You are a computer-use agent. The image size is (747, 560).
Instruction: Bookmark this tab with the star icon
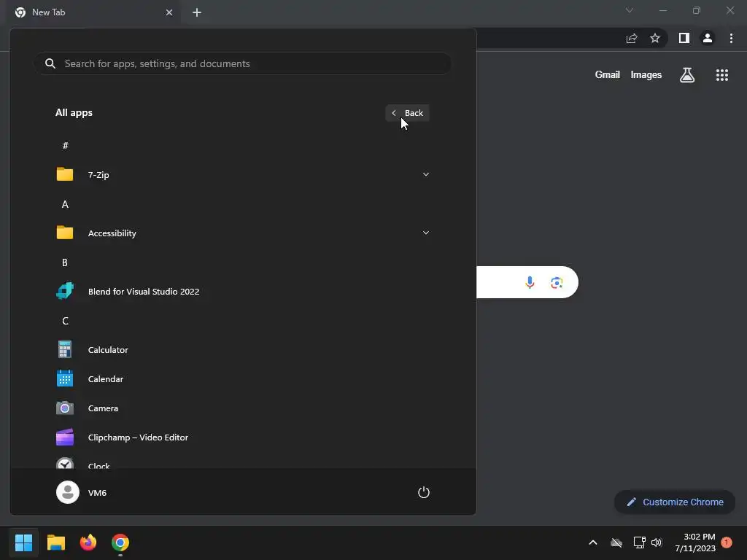655,38
